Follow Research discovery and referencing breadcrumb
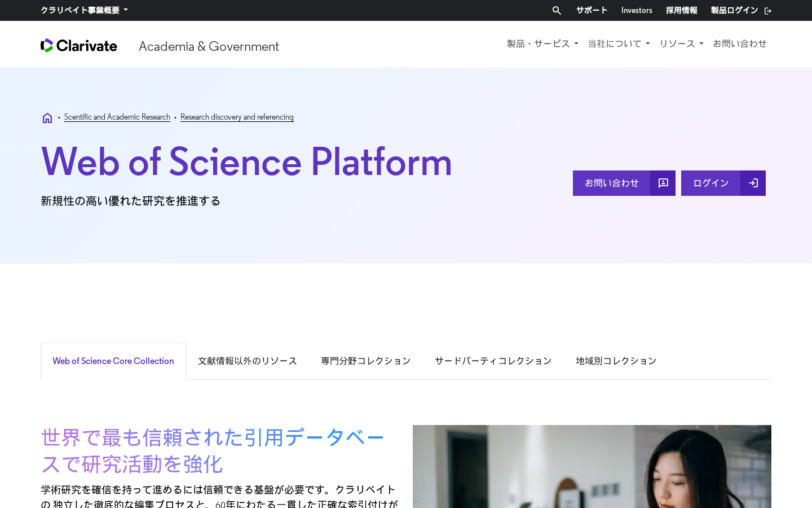Screen dimensions: 812x508 [237, 117]
